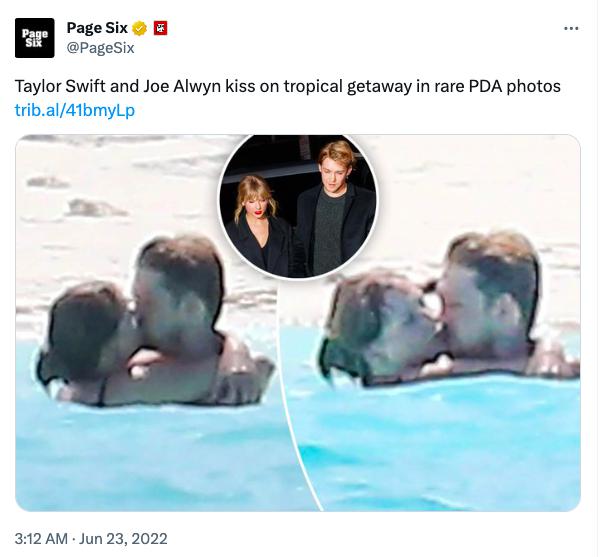Click the Page Six display name
Image resolution: width=600 pixels, height=557 pixels.
click(97, 27)
